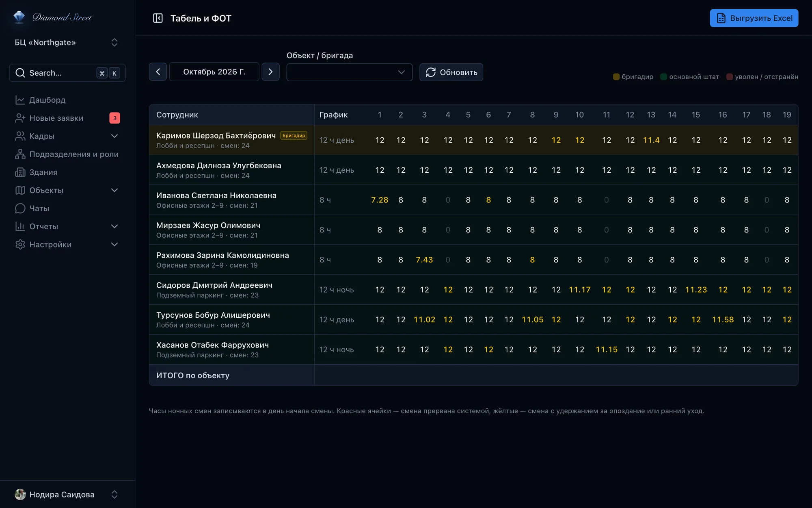Focus the Search field

point(67,73)
